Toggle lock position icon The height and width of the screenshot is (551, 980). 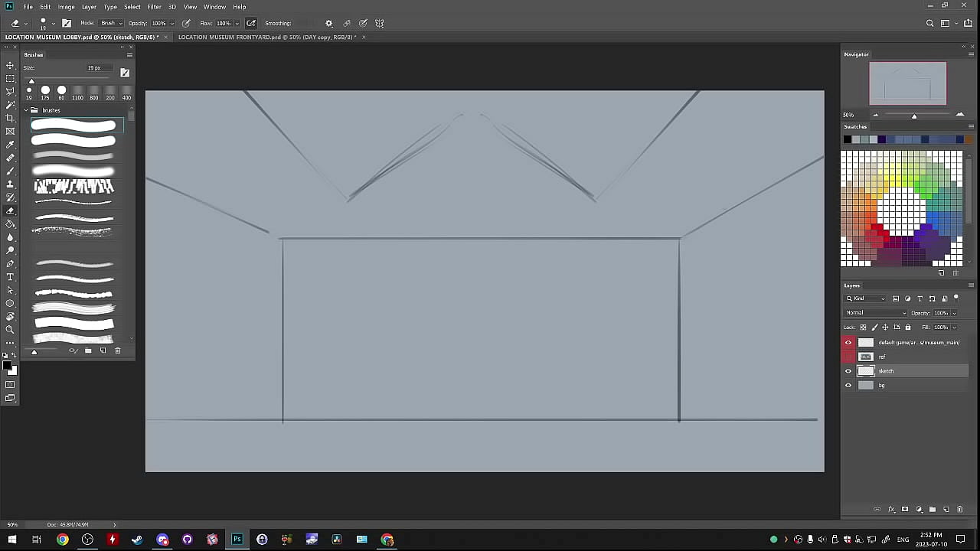[x=886, y=327]
